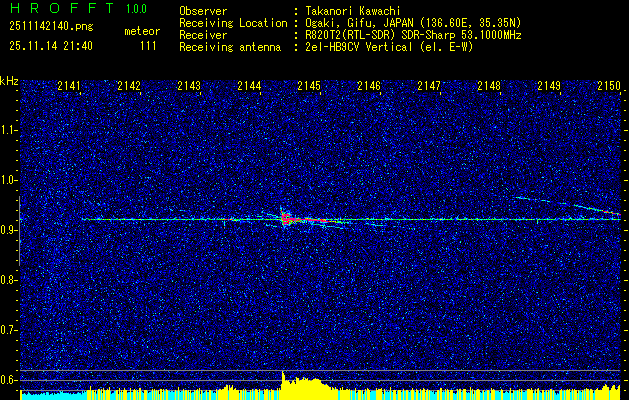The width and height of the screenshot is (629, 400).
Task: Click the HROFFT title text
Action: coord(62,8)
